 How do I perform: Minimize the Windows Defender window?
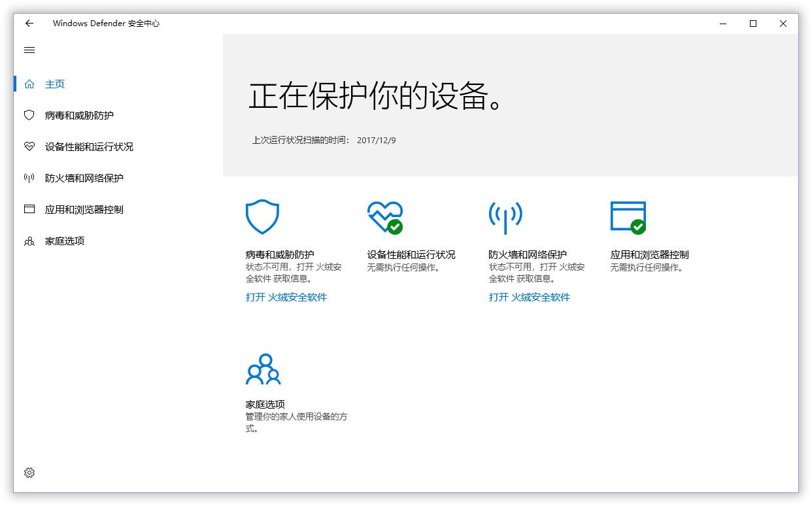(723, 24)
